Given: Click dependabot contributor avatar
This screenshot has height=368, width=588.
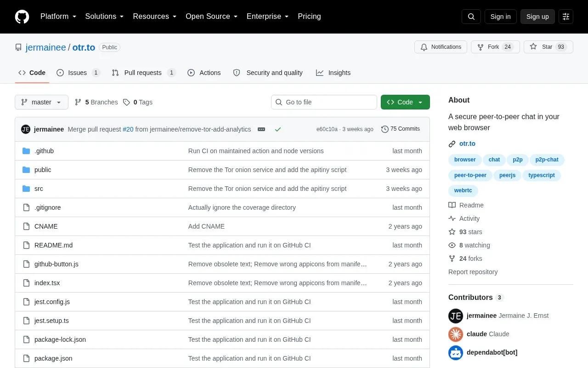Looking at the screenshot, I should pyautogui.click(x=456, y=352).
